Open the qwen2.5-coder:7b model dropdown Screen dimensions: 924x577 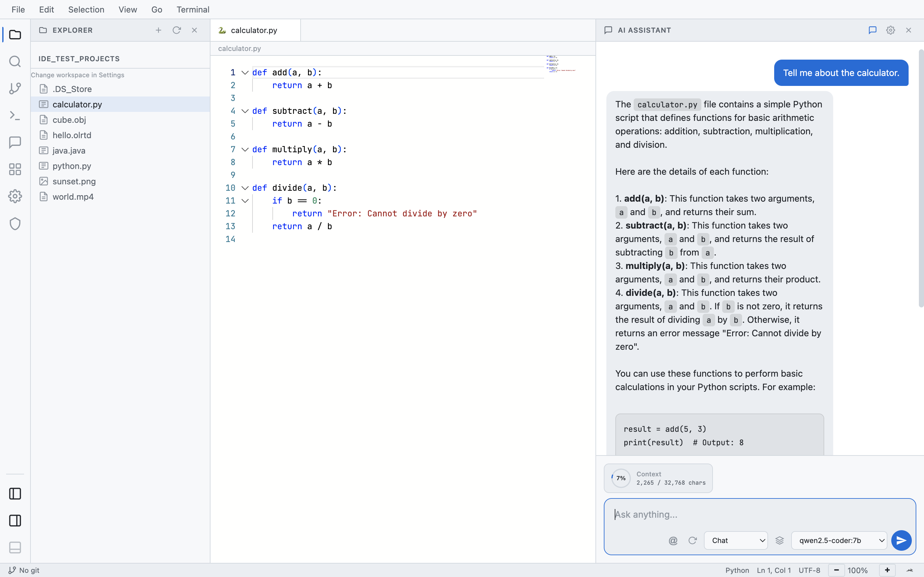coord(838,540)
